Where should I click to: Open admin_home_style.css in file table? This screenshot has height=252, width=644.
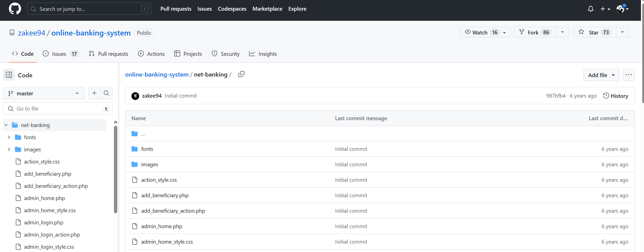[x=167, y=242]
